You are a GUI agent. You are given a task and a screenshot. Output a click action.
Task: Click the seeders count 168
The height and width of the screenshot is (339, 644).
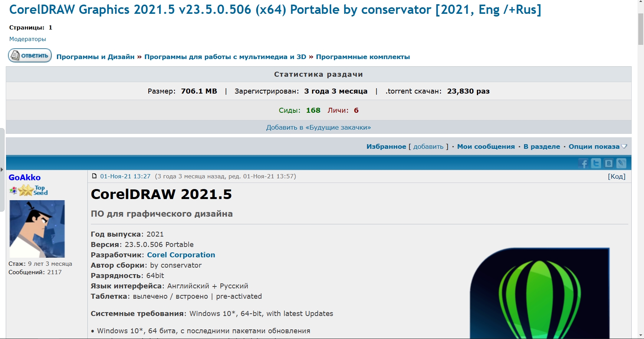click(313, 110)
